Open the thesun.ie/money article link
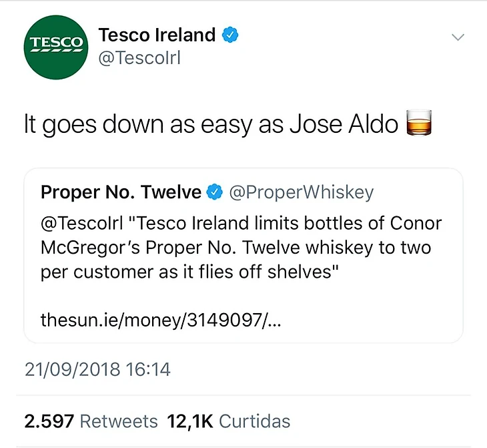 tap(161, 320)
